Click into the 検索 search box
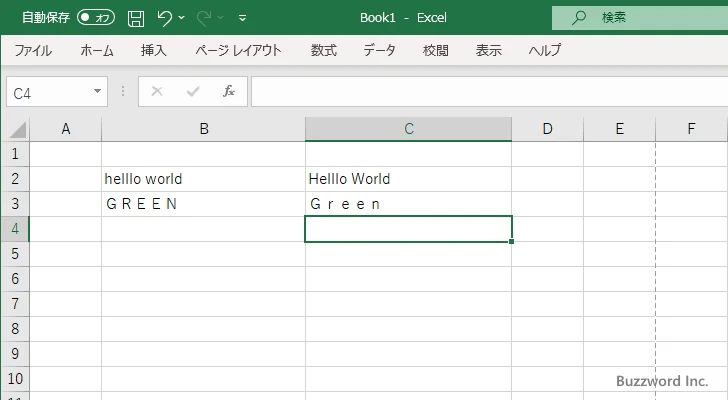 (x=640, y=18)
